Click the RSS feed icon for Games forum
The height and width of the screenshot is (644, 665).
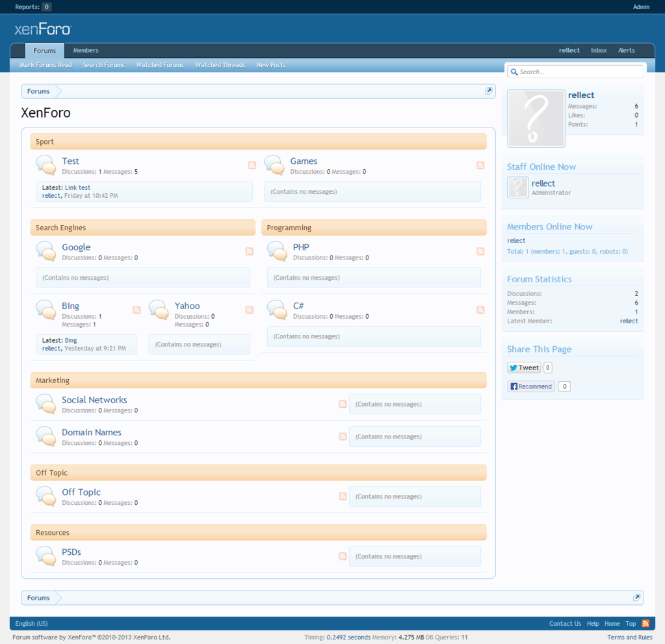[x=480, y=165]
